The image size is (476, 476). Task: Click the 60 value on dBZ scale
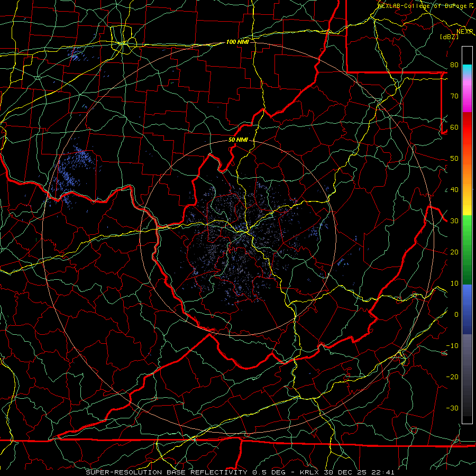(x=454, y=127)
